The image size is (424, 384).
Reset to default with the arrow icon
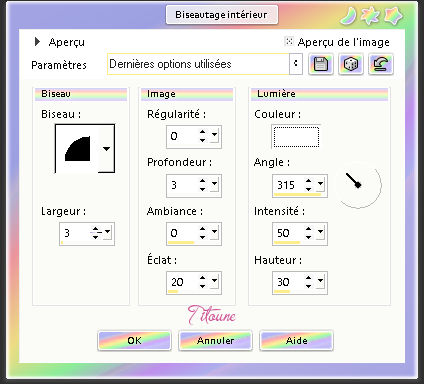click(x=381, y=64)
